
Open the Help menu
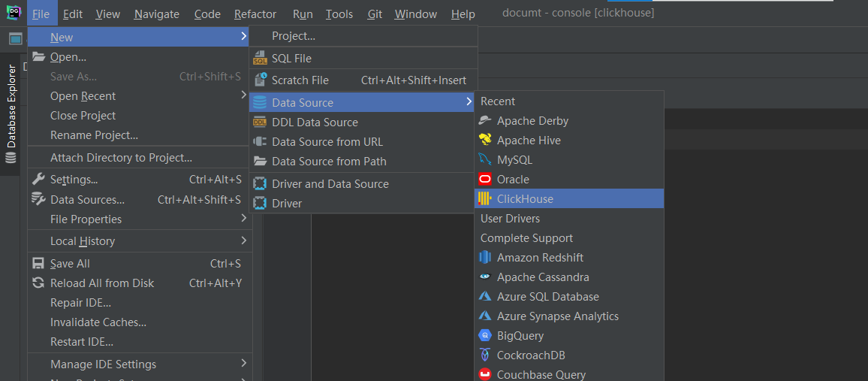[463, 14]
